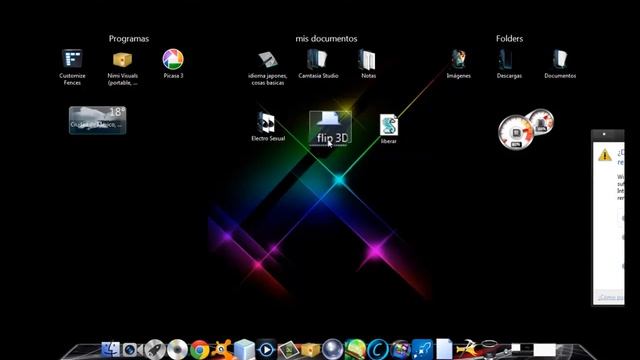Click the Finder icon in the dock
This screenshot has width=640, height=360.
coord(110,349)
